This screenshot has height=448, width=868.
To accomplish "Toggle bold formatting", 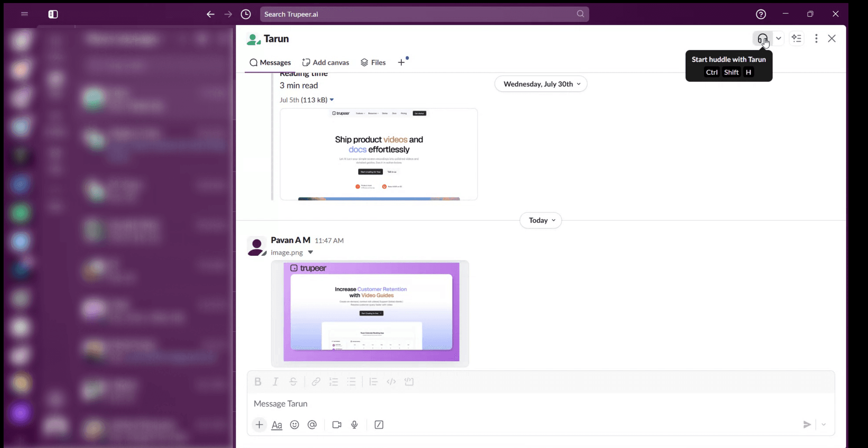I will pyautogui.click(x=258, y=382).
